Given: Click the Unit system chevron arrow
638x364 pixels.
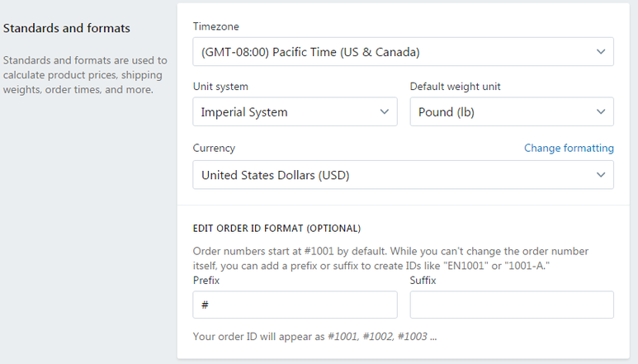Looking at the screenshot, I should [x=384, y=112].
